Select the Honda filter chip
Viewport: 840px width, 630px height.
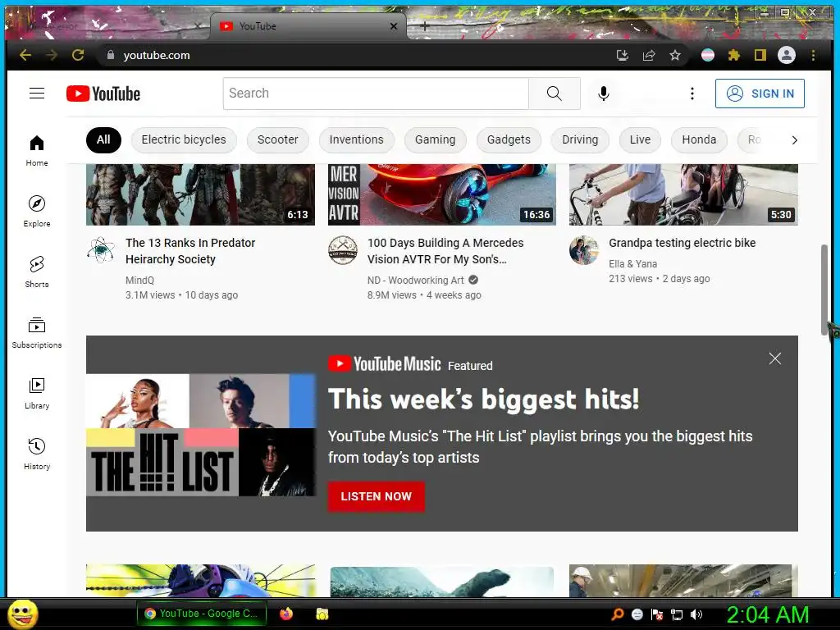click(699, 139)
